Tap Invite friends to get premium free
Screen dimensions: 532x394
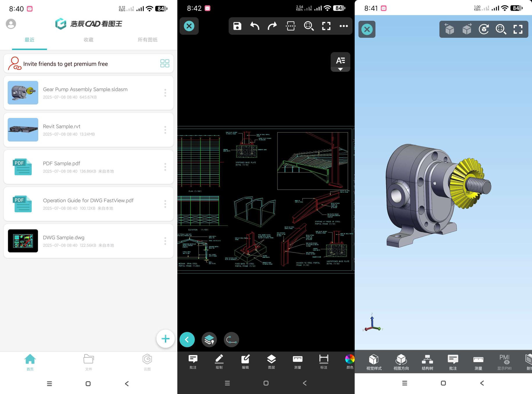(x=65, y=64)
